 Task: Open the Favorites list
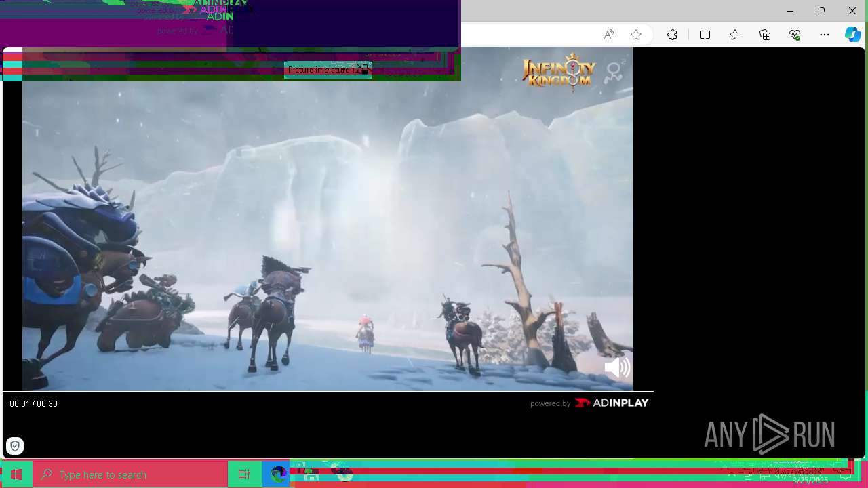[735, 35]
